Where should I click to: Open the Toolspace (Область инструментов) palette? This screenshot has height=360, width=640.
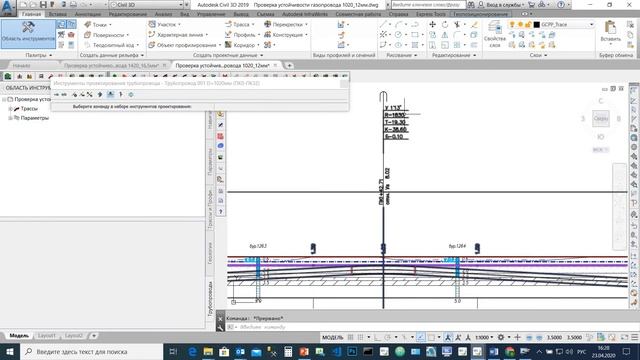(28, 34)
